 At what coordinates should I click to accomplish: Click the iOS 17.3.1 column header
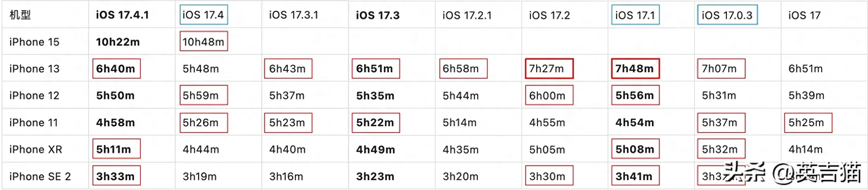click(293, 15)
